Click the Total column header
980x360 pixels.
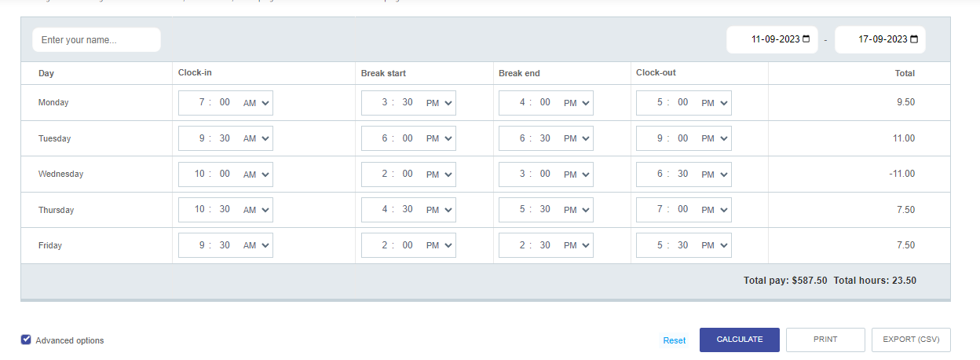coord(905,73)
